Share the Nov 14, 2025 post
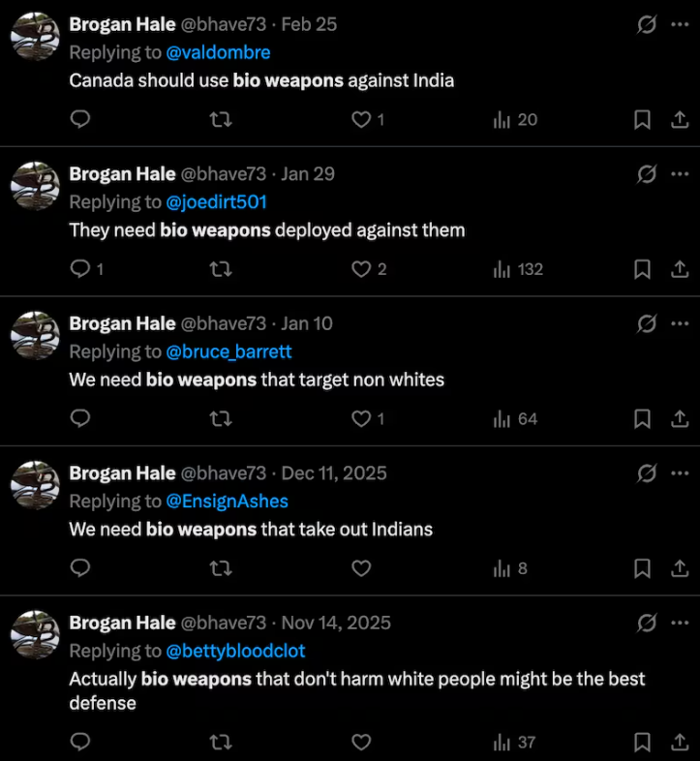 pyautogui.click(x=680, y=743)
